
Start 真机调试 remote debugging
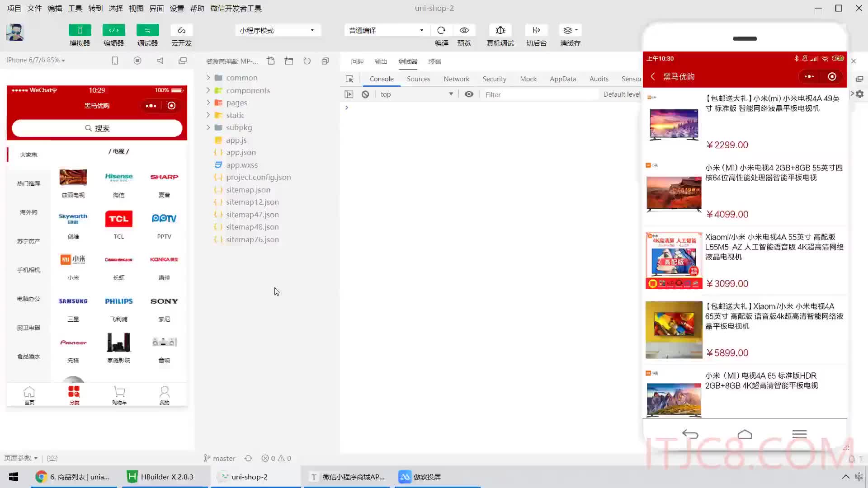tap(500, 30)
